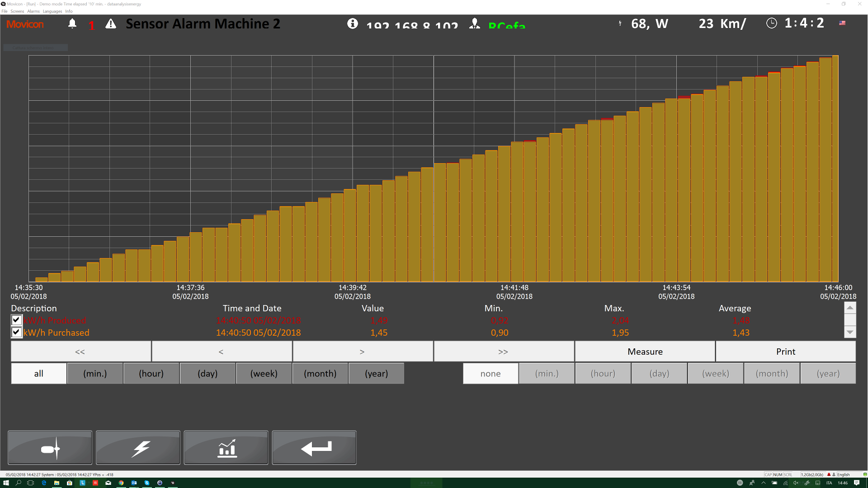Viewport: 868px width, 488px height.
Task: Uncheck the kW/h Purchased series checkbox
Action: 16,332
